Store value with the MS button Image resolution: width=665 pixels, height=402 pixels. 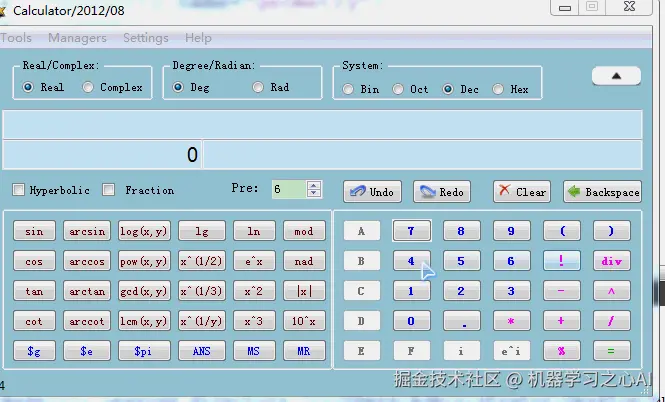point(254,351)
